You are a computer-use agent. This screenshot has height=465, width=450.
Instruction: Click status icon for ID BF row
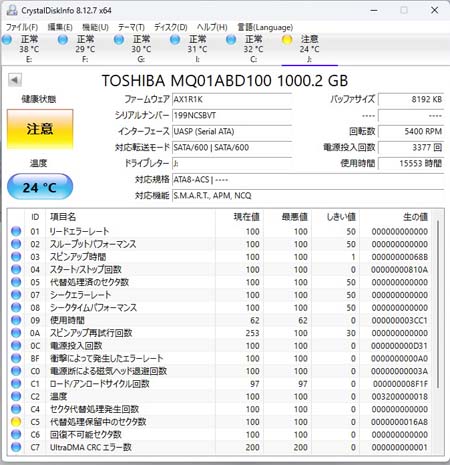16,358
